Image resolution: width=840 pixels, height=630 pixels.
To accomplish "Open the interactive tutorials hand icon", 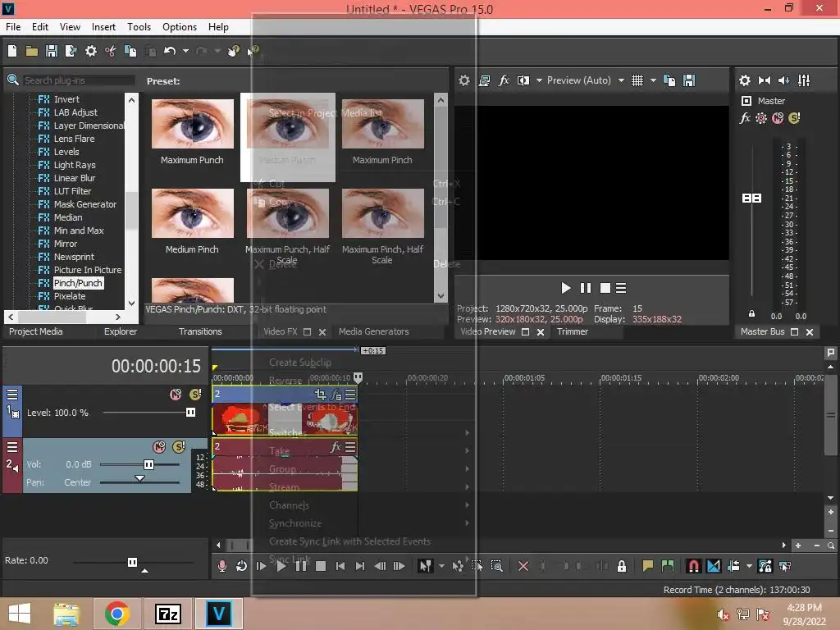I will pos(233,51).
